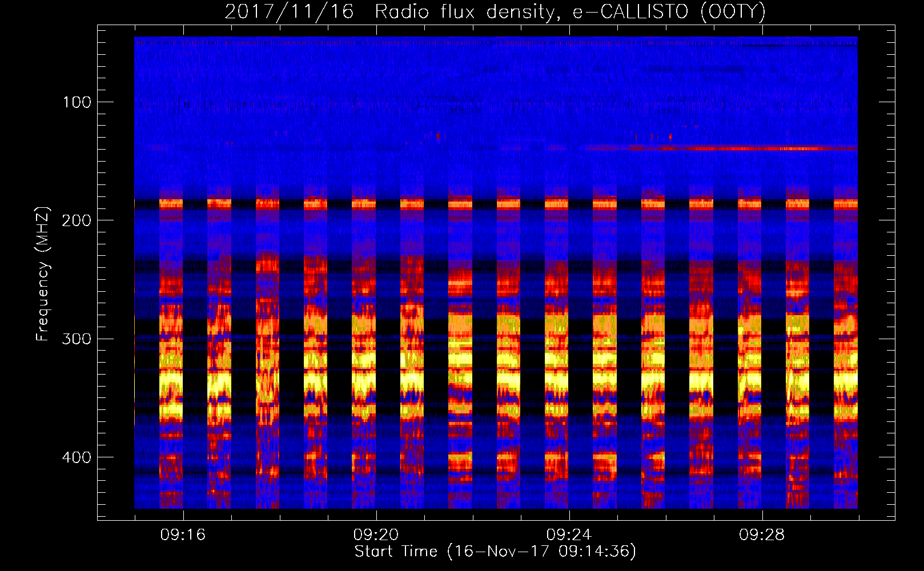Click the 09:20 time tick label
The height and width of the screenshot is (571, 924).
click(376, 534)
